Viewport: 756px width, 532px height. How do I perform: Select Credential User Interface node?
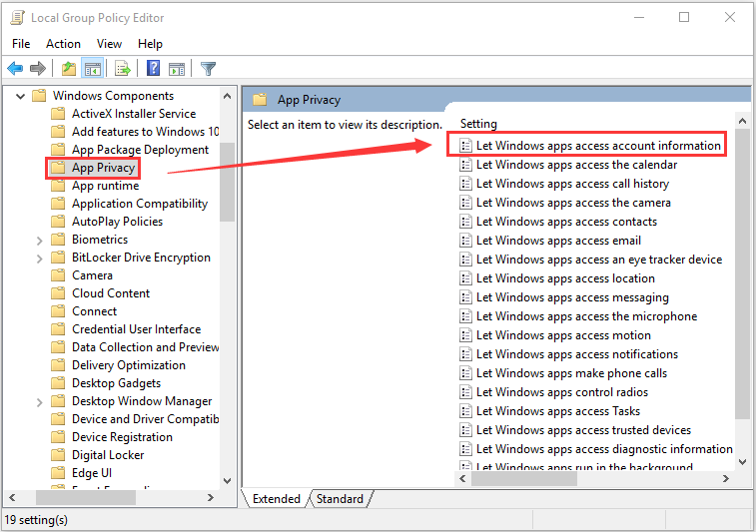click(137, 329)
